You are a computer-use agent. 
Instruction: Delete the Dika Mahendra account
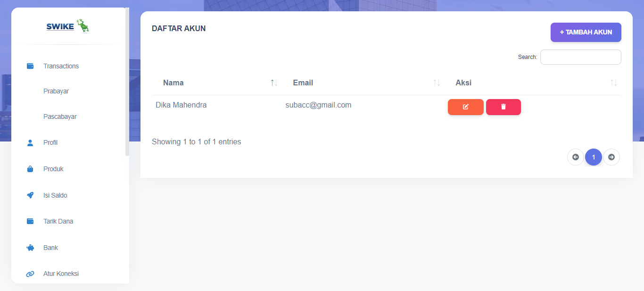pyautogui.click(x=503, y=107)
